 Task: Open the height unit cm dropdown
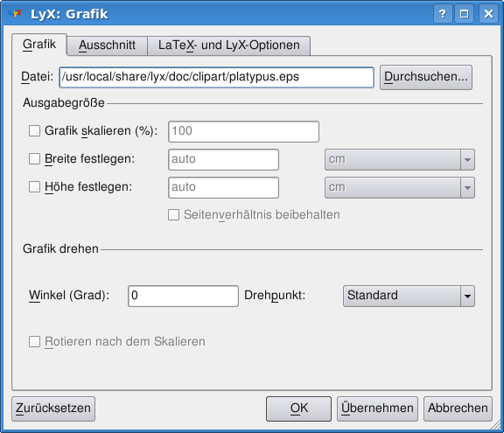click(400, 187)
